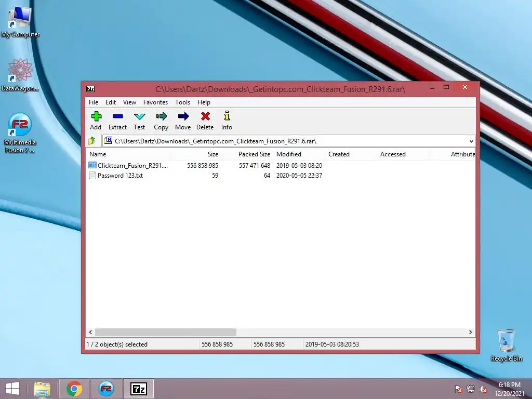Click the 7-Zip taskbar button
This screenshot has height=399, width=532.
[x=139, y=389]
